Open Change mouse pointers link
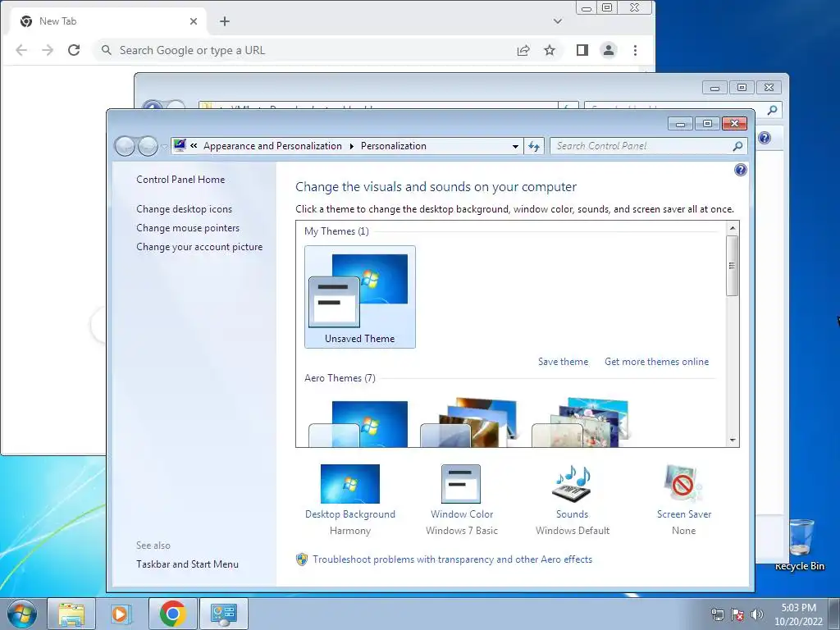840x630 pixels. tap(188, 228)
